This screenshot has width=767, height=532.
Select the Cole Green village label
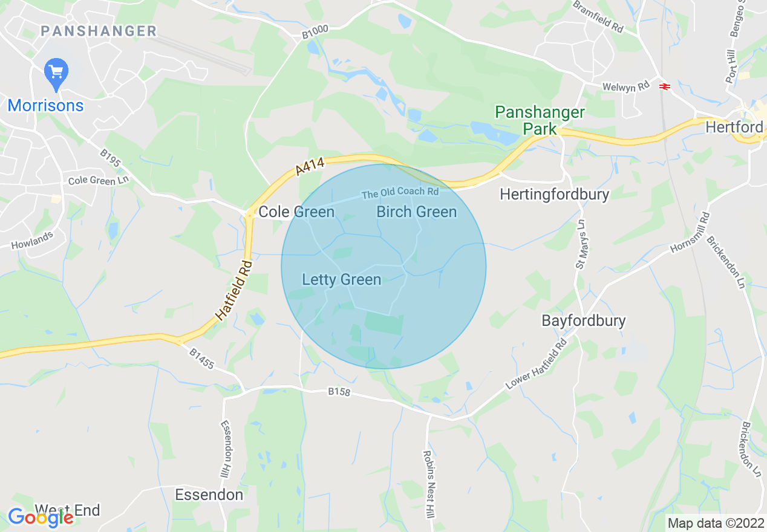296,212
